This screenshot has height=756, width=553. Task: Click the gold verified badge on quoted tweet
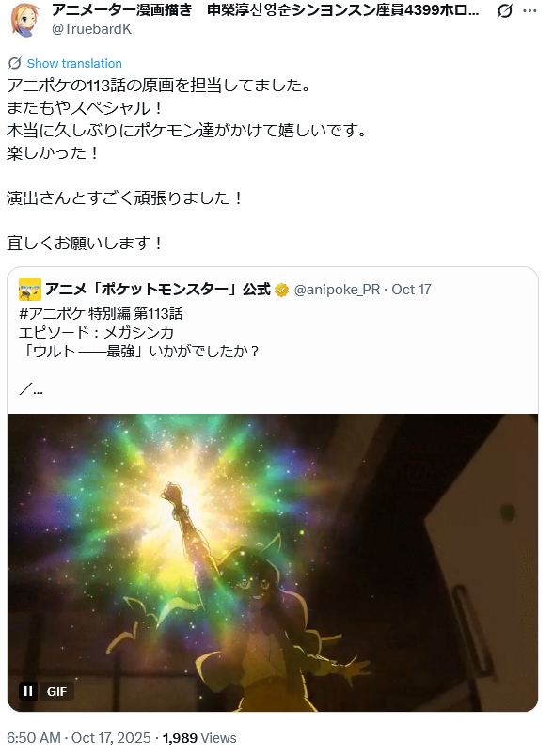tap(281, 290)
